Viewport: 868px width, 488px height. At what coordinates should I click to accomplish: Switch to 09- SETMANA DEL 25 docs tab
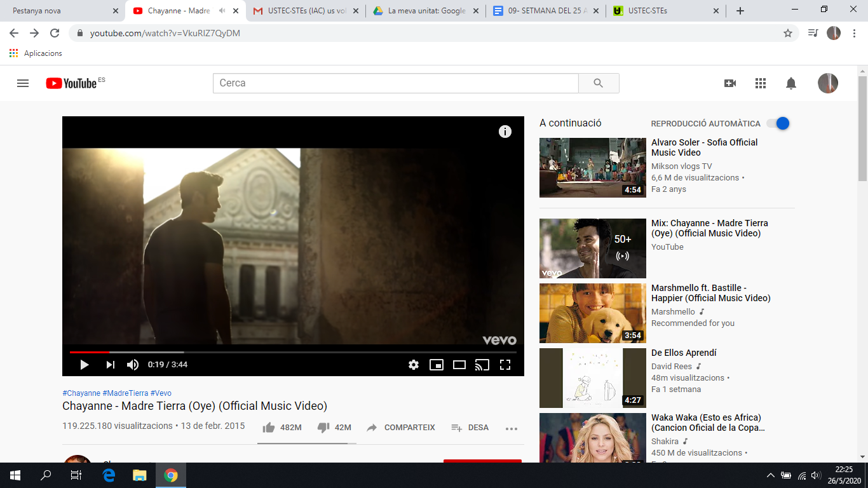[545, 11]
